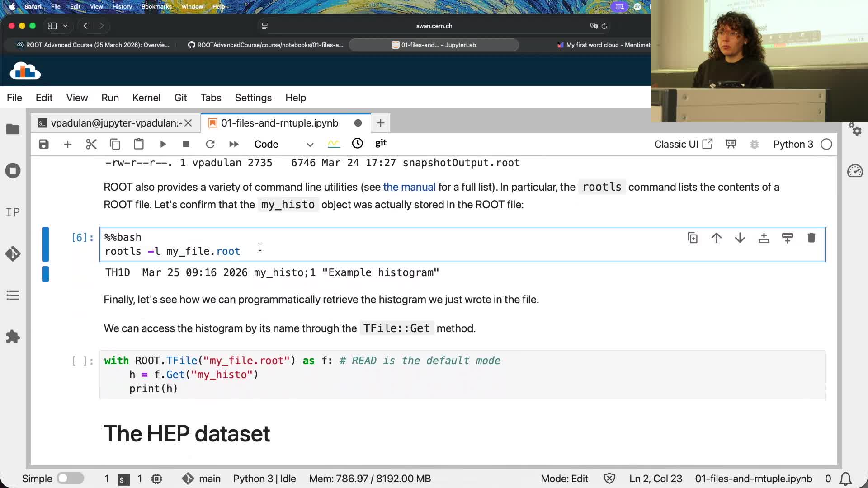Paste cell from clipboard icon
Image resolution: width=868 pixels, height=488 pixels.
(x=139, y=144)
